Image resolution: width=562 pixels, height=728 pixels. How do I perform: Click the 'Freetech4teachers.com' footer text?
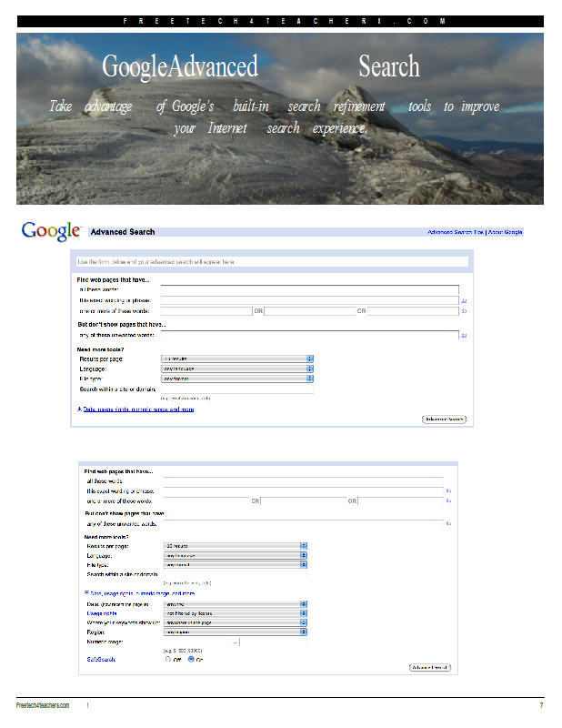point(42,705)
